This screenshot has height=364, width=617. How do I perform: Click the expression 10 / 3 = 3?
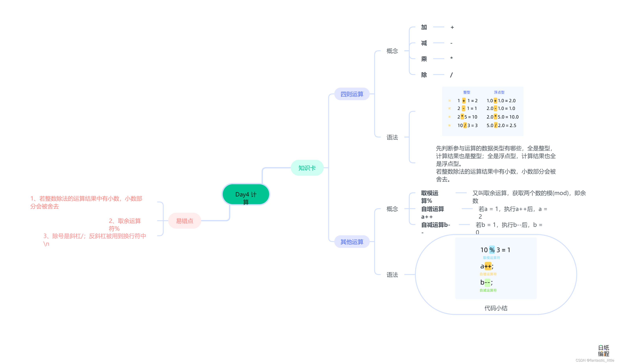click(467, 126)
